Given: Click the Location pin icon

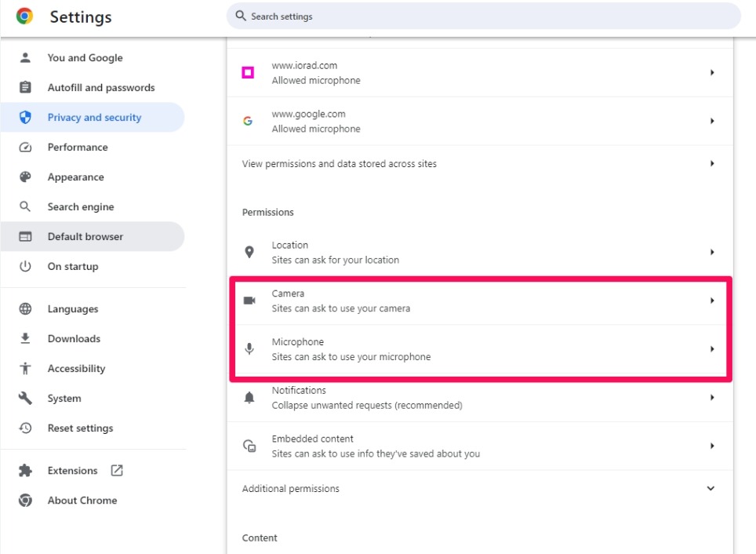Looking at the screenshot, I should [x=249, y=252].
